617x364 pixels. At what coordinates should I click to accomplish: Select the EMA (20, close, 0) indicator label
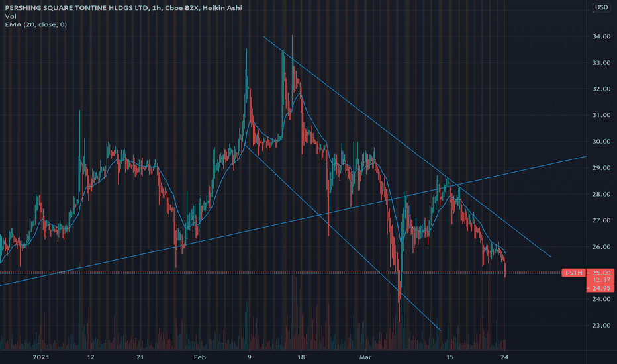pos(36,24)
